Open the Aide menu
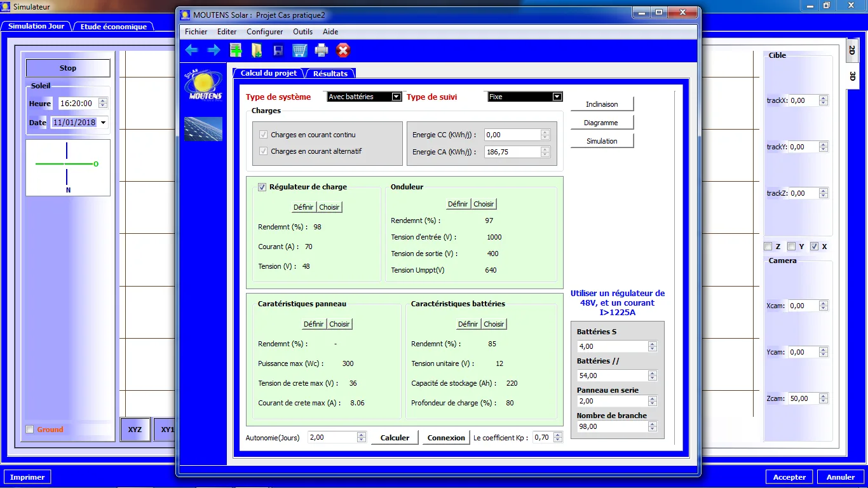Viewport: 868px width, 488px height. pos(330,31)
